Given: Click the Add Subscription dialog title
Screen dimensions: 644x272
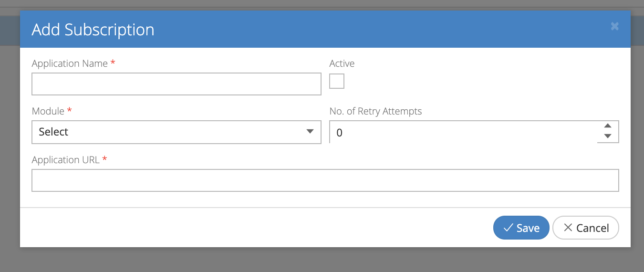Looking at the screenshot, I should 93,30.
